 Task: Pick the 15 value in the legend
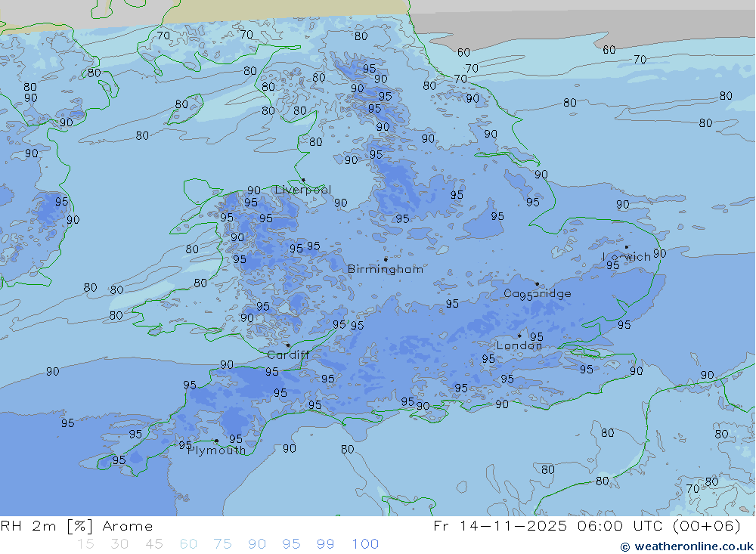pos(85,544)
